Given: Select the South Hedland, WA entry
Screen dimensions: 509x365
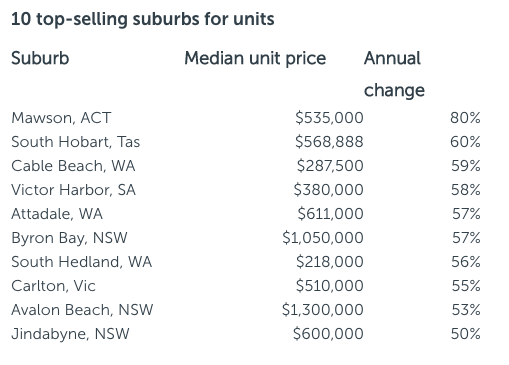Looking at the screenshot, I should [x=81, y=262].
